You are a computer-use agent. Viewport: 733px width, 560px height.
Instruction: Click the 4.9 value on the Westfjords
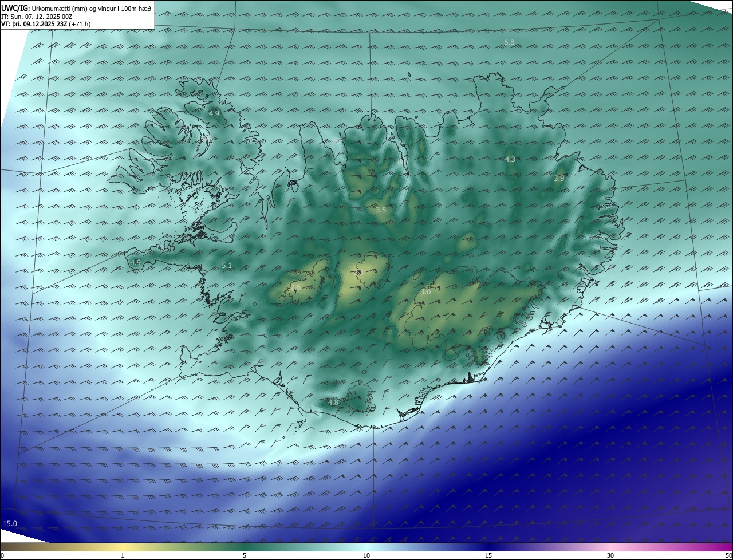(x=214, y=114)
